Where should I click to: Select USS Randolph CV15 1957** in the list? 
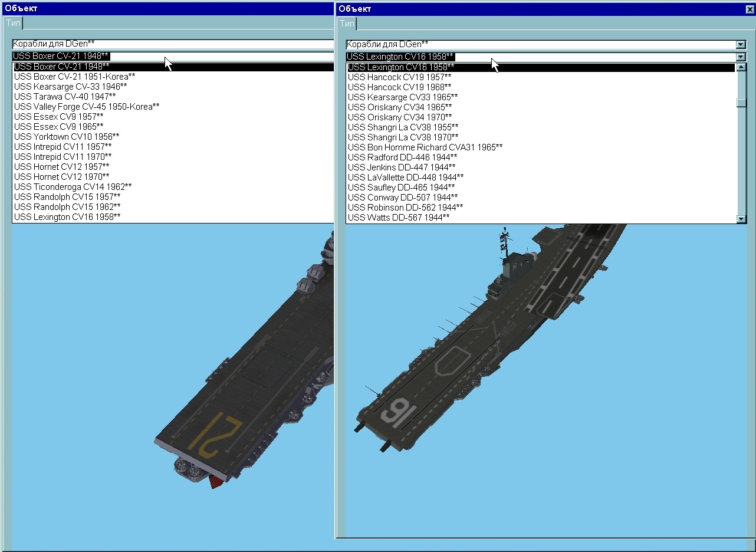point(173,197)
